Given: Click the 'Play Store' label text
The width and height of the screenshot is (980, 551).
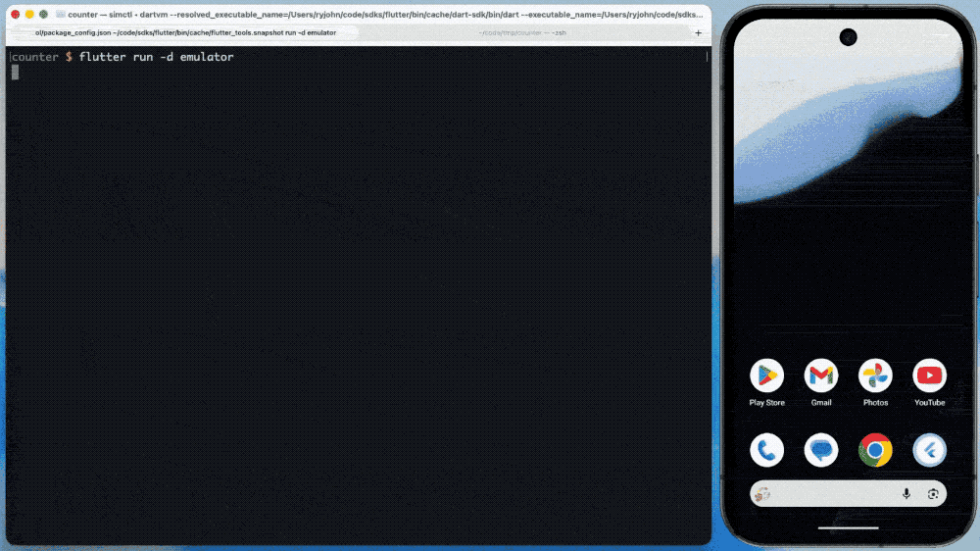Looking at the screenshot, I should (766, 403).
